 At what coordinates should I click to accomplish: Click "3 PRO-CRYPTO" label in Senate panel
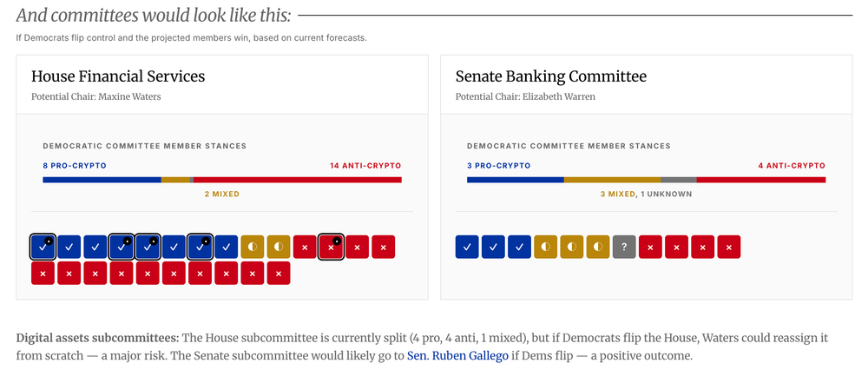click(x=498, y=165)
